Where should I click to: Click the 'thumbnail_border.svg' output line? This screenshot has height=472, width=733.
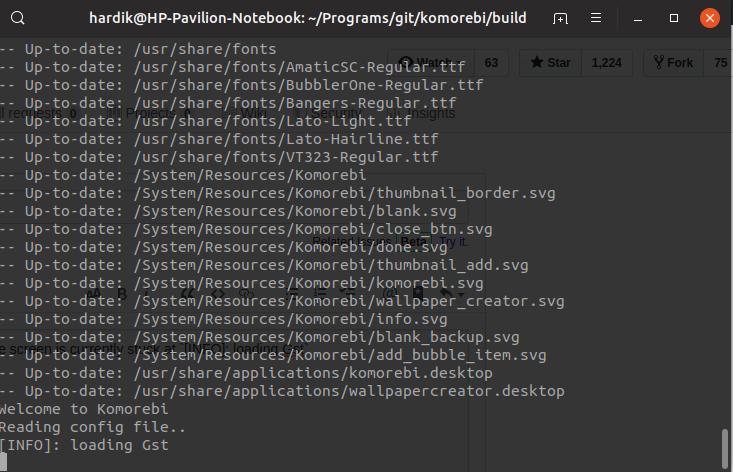278,193
